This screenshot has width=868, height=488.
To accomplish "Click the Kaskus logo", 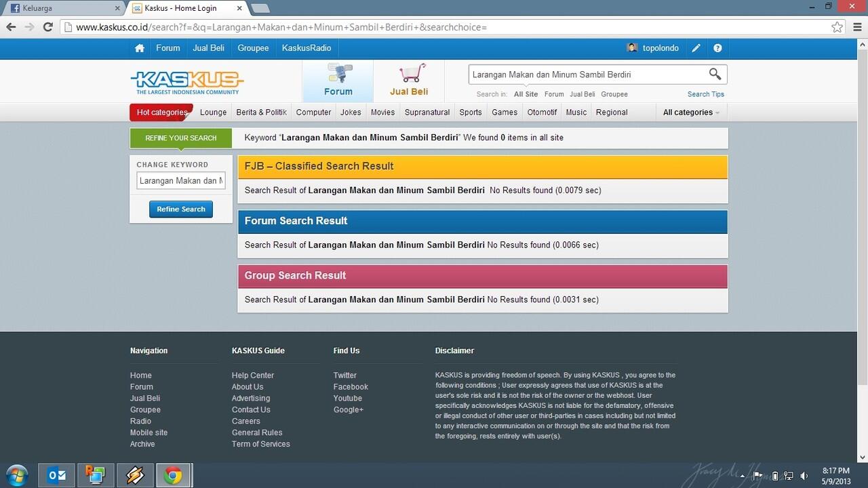I will point(187,82).
